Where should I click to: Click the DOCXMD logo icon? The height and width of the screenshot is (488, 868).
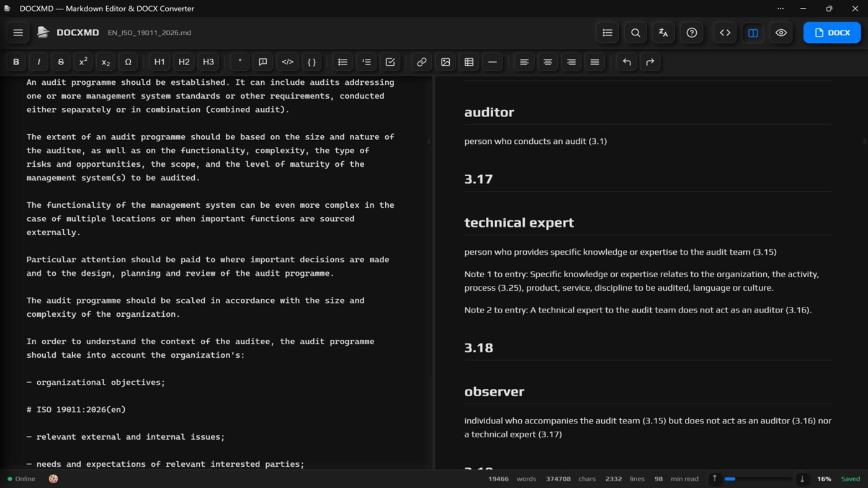(x=43, y=33)
